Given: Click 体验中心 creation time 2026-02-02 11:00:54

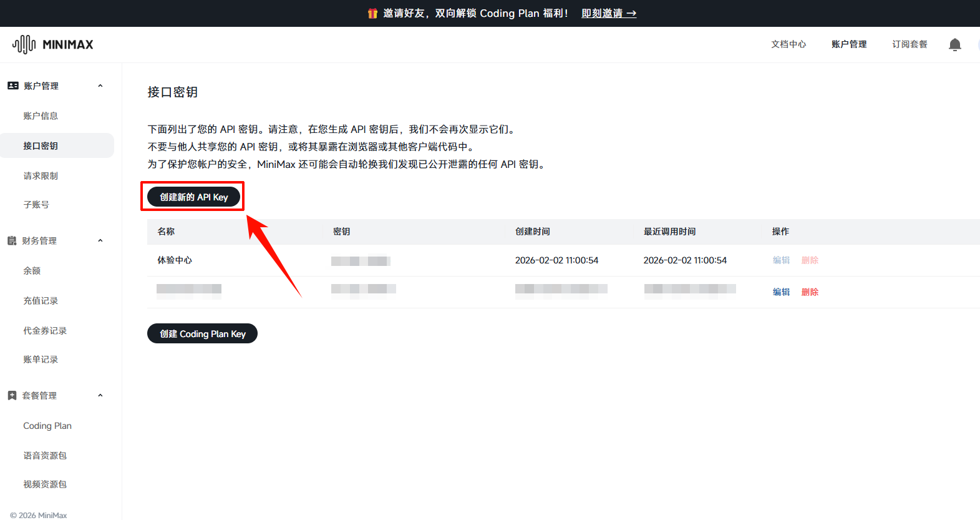Looking at the screenshot, I should coord(556,260).
